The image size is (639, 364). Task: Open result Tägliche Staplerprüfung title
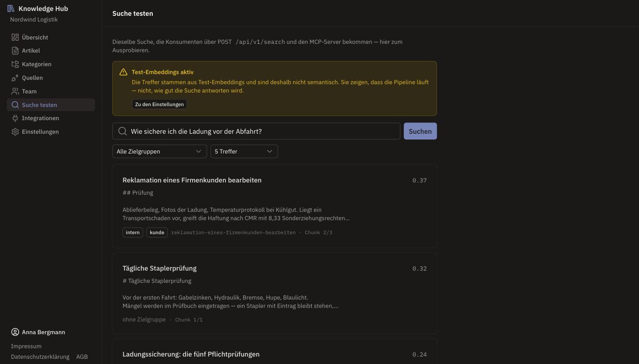159,268
